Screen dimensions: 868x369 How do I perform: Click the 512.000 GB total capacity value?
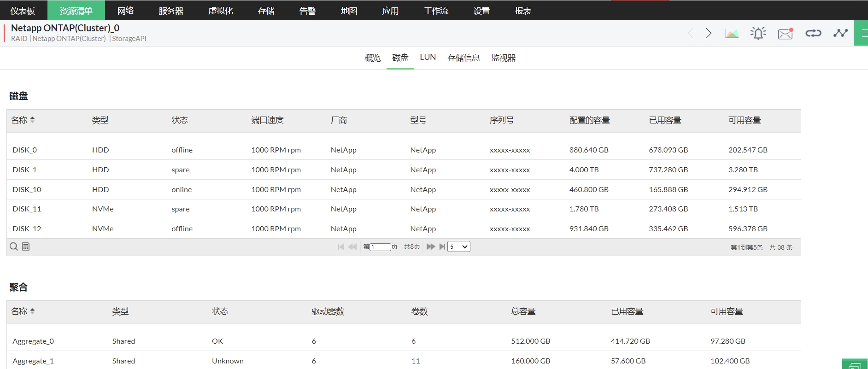click(x=531, y=341)
